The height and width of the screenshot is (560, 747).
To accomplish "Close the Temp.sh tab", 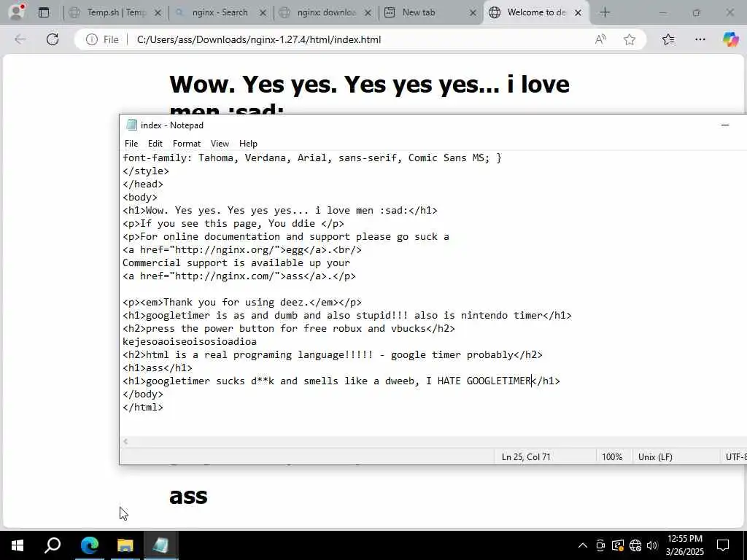I will point(158,13).
